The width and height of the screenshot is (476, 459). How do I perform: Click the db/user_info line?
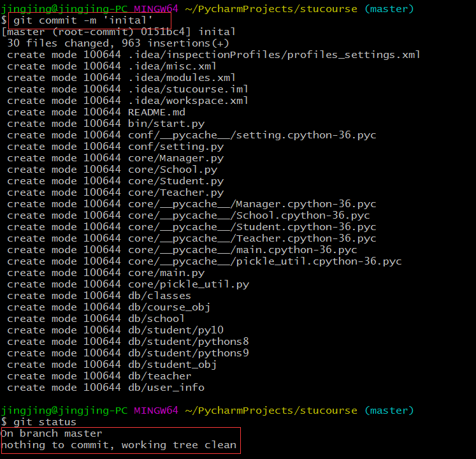(166, 388)
